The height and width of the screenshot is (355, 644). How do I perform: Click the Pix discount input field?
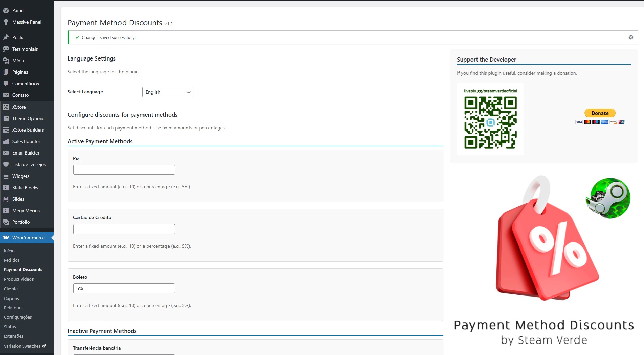[124, 170]
